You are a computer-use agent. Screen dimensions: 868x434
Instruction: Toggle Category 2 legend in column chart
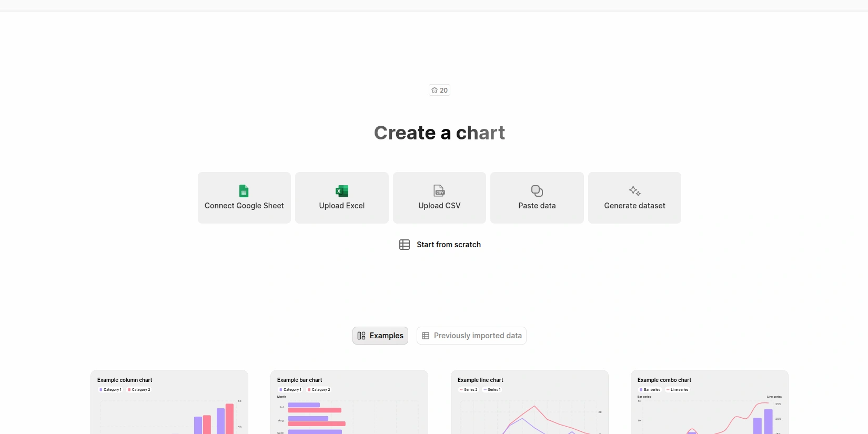(139, 390)
